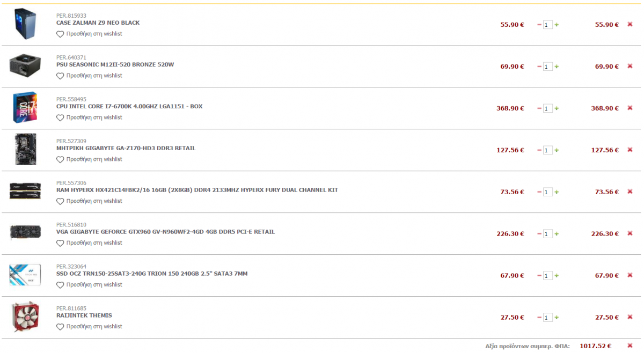The width and height of the screenshot is (644, 353).
Task: Decrease quantity of Seasonic M12II-520 PSU
Action: pos(539,67)
